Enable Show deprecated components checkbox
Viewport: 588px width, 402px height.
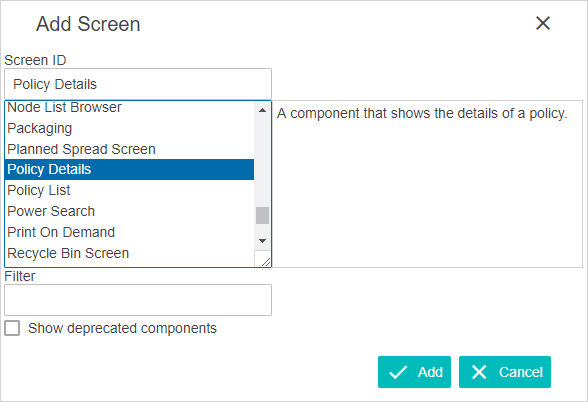[12, 328]
